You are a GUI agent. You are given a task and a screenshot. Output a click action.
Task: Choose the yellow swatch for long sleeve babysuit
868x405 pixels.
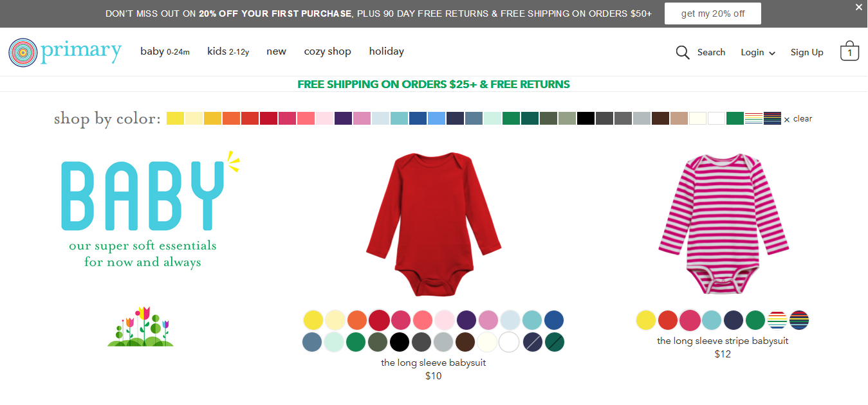pyautogui.click(x=313, y=320)
